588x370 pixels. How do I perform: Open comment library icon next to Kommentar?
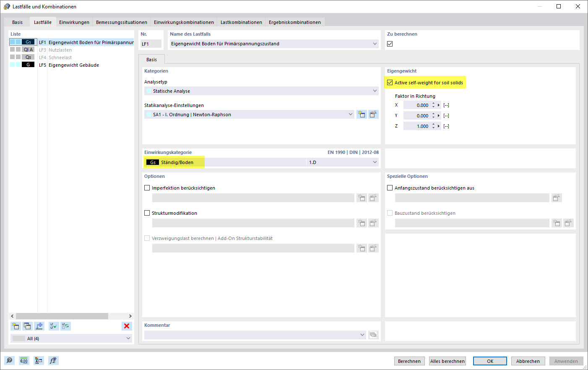[x=373, y=335]
